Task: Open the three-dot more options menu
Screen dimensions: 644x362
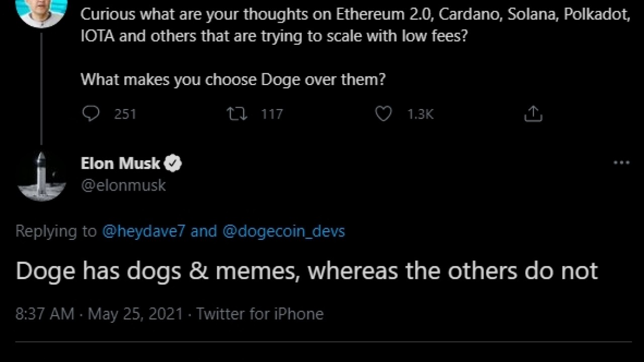Action: pos(621,163)
